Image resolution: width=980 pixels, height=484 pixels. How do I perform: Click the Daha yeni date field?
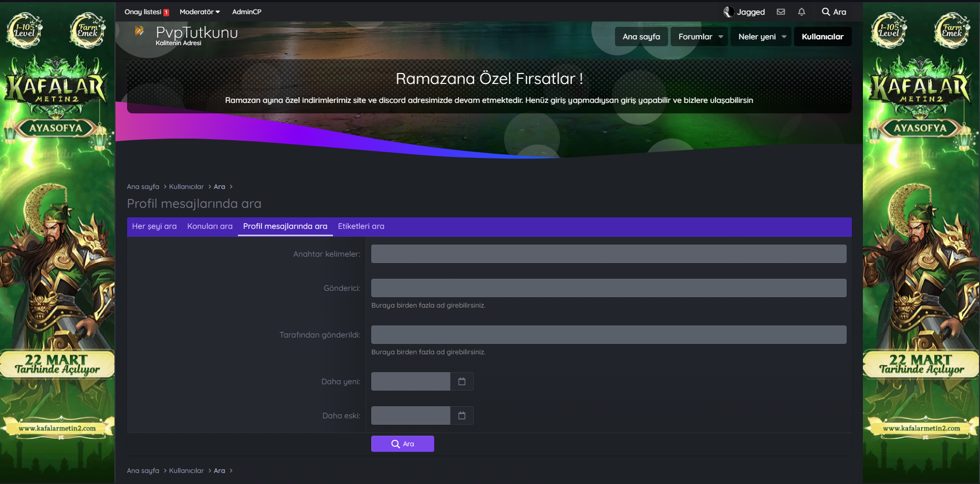coord(411,382)
